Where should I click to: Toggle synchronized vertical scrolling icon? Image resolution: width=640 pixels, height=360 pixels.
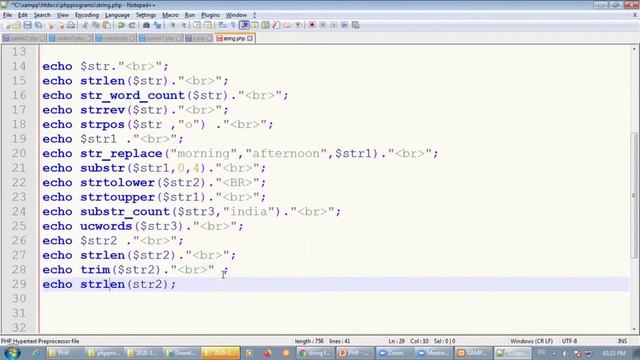(x=197, y=25)
